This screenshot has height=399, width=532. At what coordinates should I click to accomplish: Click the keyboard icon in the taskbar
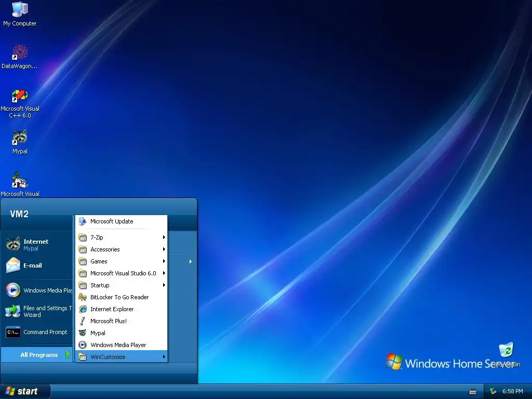coord(473,392)
